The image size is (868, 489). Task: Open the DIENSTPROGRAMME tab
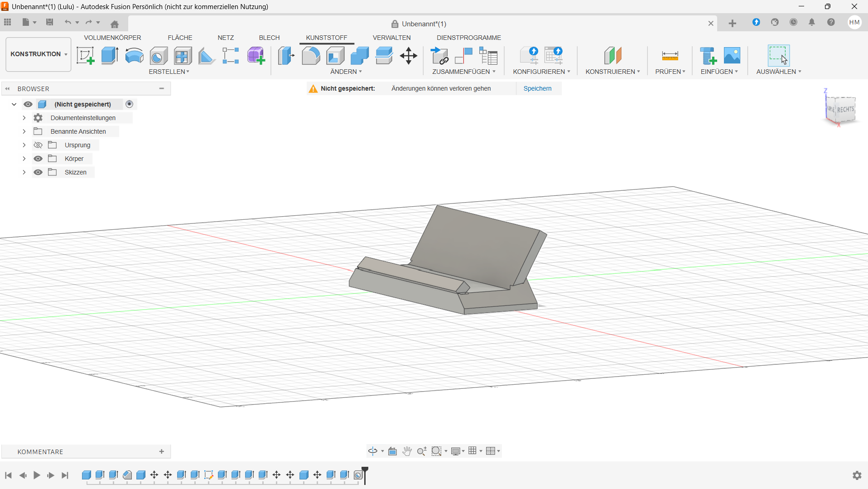(469, 38)
